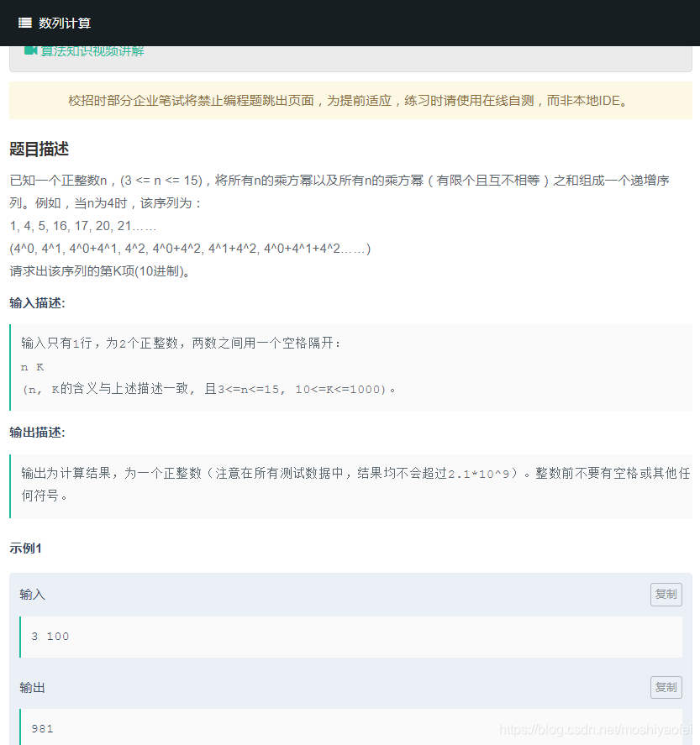Copy the sample output with its 复制 button
Image resolution: width=700 pixels, height=745 pixels.
pyautogui.click(x=666, y=688)
